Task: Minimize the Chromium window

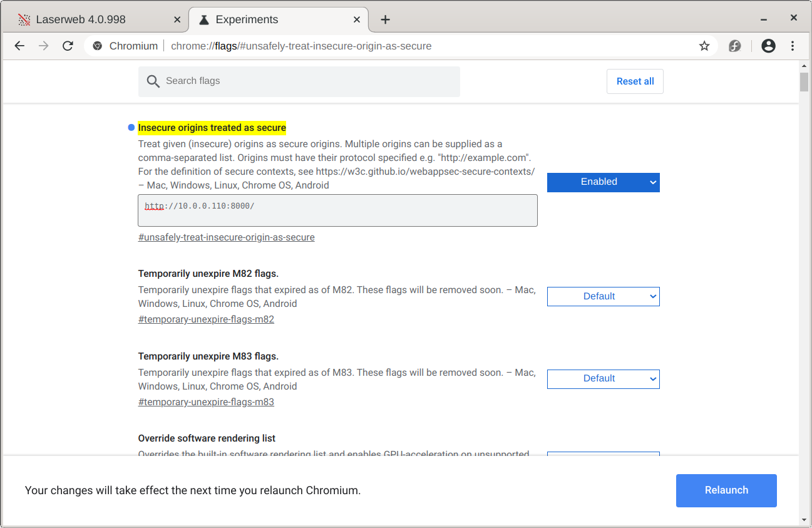Action: tap(765, 19)
